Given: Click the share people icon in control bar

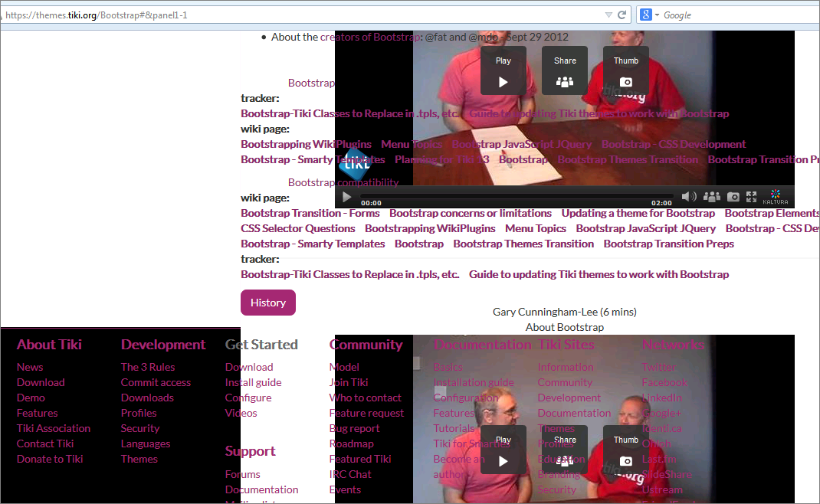Looking at the screenshot, I should 712,197.
